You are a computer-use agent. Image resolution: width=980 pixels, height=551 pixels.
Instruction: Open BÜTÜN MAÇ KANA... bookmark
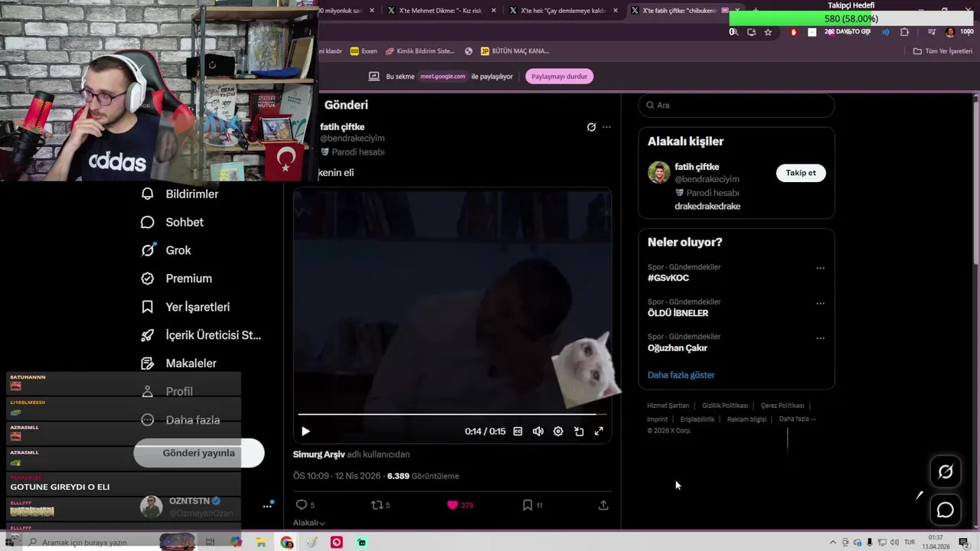[514, 51]
